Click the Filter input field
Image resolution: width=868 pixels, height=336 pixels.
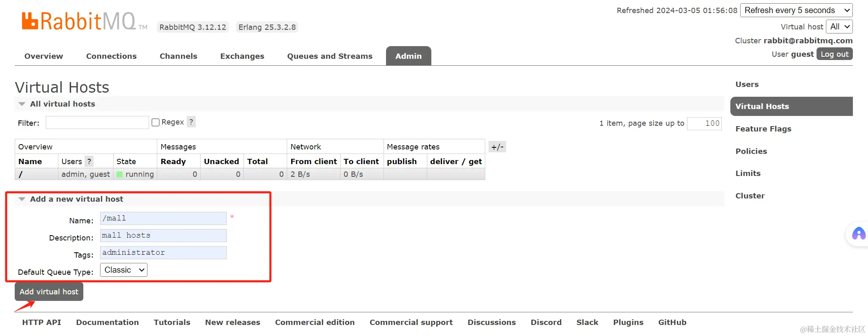97,122
